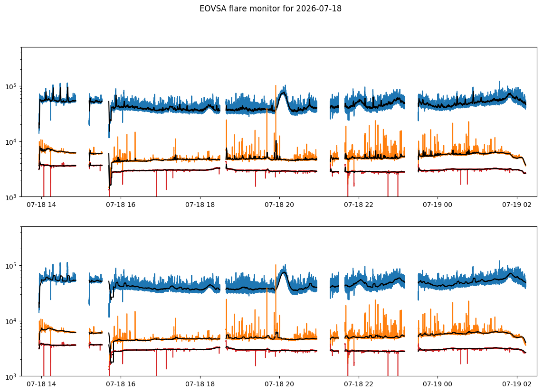Pick upper plot x-axis label "07-18 20"
The height and width of the screenshot is (392, 543).
(x=279, y=205)
